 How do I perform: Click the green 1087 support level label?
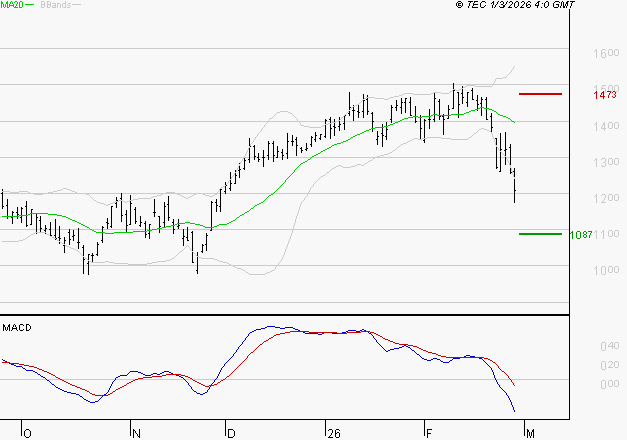pos(581,235)
